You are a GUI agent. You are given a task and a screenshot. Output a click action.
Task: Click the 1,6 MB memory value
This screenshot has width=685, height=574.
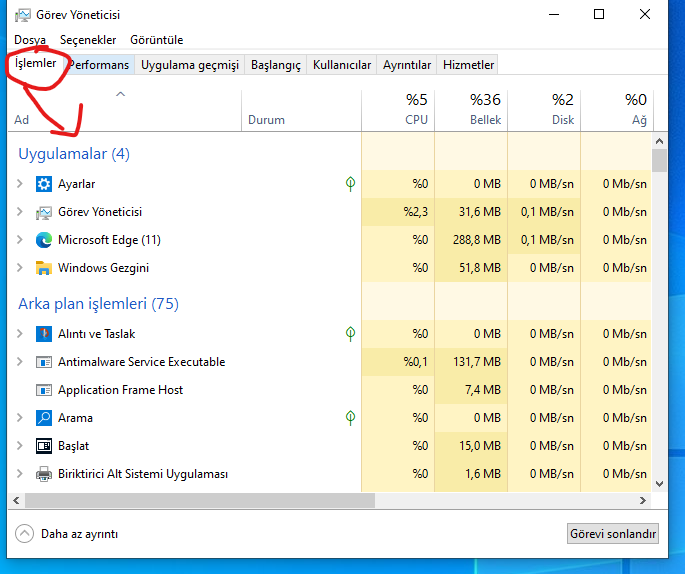point(483,474)
